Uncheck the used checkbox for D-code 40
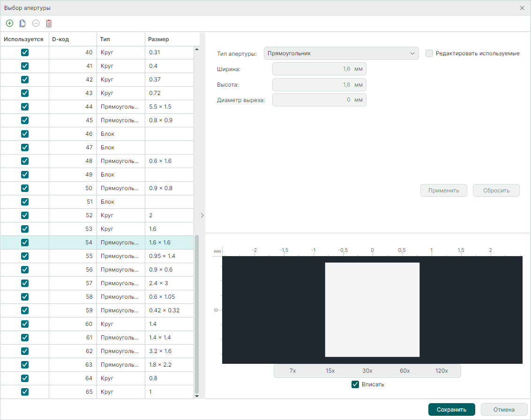531x420 pixels. coord(25,52)
